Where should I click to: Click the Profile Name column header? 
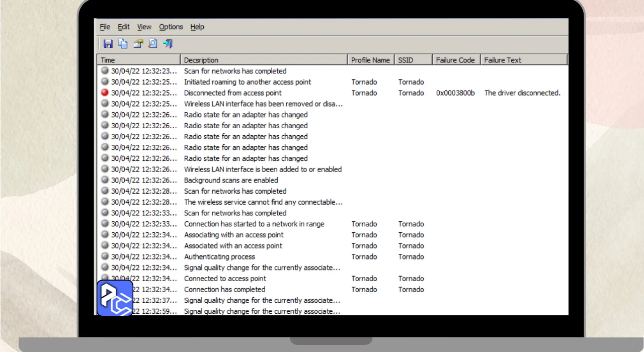370,60
